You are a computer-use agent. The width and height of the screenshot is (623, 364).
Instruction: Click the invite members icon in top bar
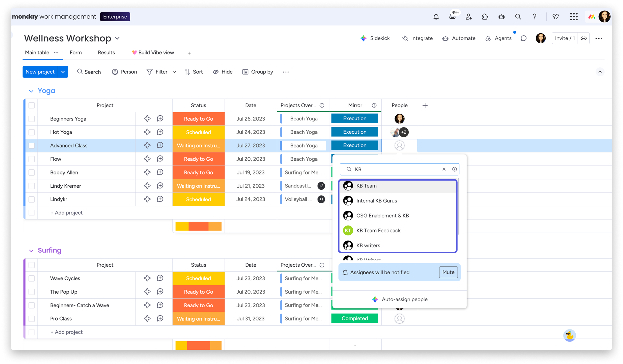[x=469, y=17]
